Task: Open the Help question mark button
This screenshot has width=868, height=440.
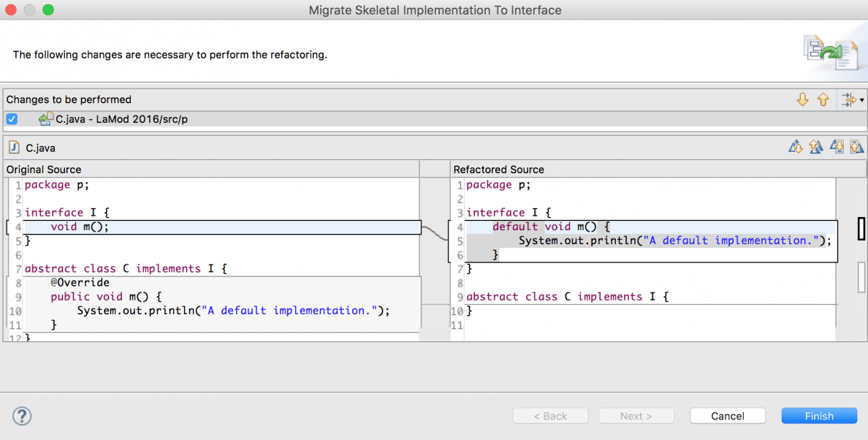Action: pyautogui.click(x=22, y=416)
